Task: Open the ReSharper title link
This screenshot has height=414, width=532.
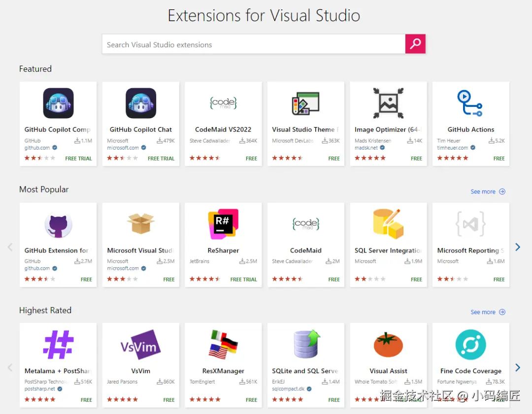Action: pos(223,250)
